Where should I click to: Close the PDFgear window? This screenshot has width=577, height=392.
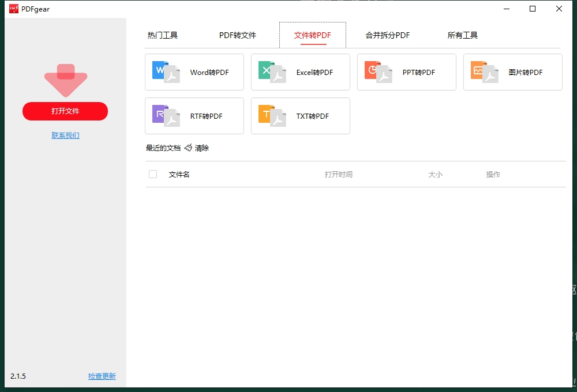[x=559, y=9]
